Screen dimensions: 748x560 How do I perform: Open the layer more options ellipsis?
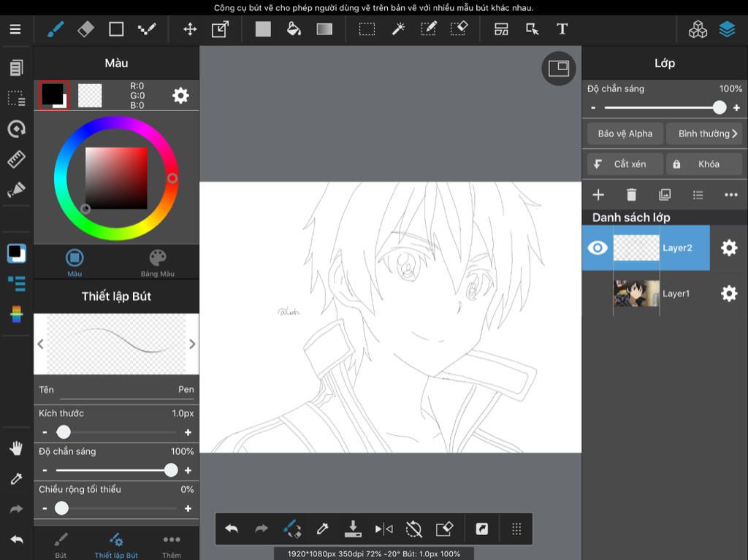coord(730,195)
